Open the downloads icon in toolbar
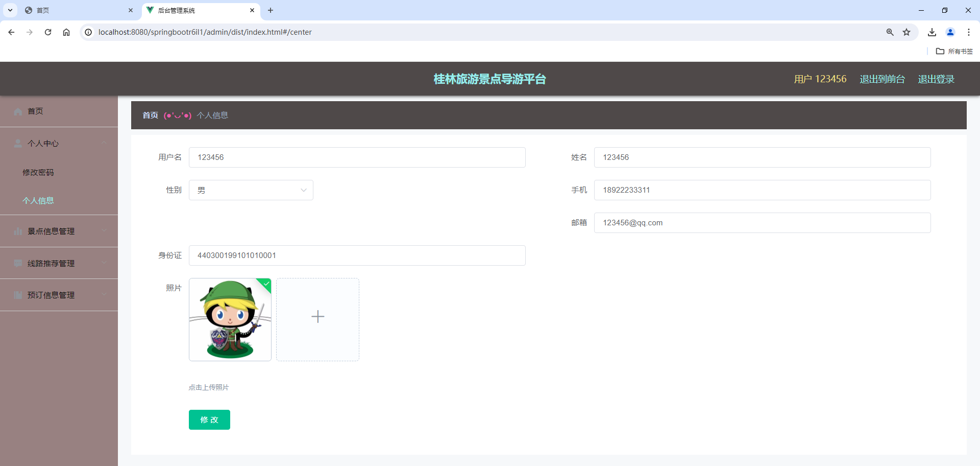Viewport: 980px width, 466px height. point(932,32)
